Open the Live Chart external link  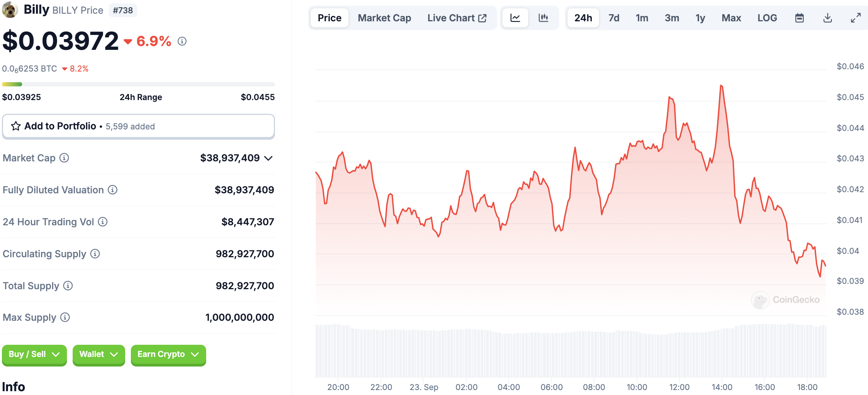click(x=457, y=18)
